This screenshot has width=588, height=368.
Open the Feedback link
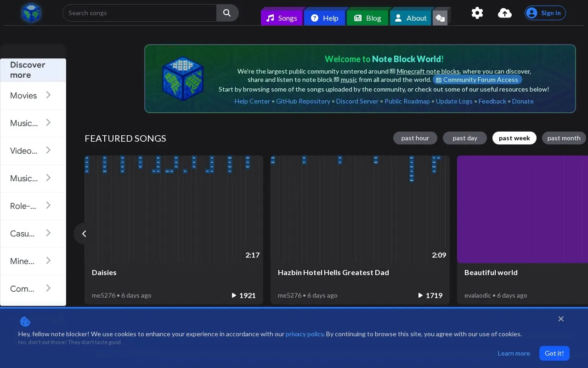492,101
